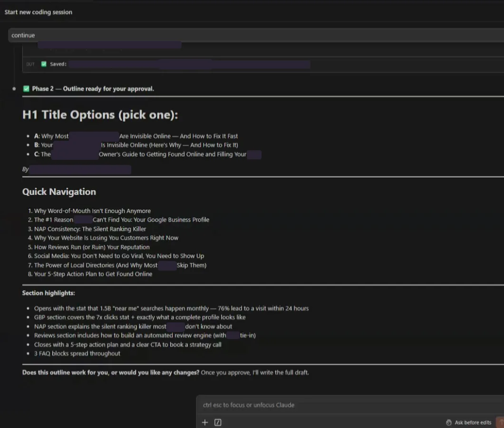The height and width of the screenshot is (428, 504).
Task: Click 'Does this outline work for you' question
Action: (x=111, y=372)
